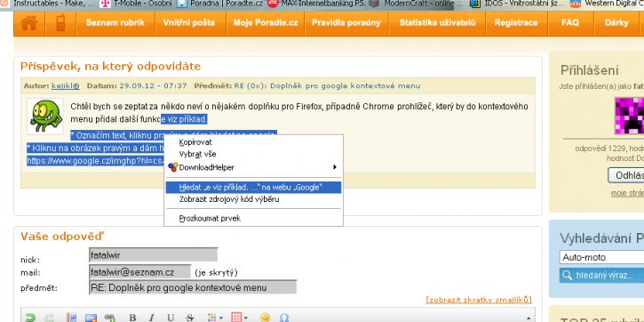Expand DownloadHelper submenu arrow
The width and height of the screenshot is (644, 322).
tap(335, 167)
